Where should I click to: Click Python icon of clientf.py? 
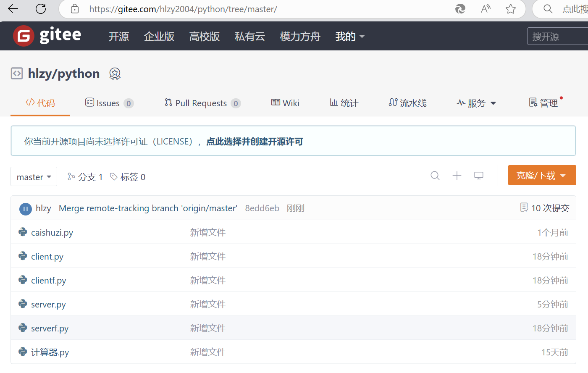(23, 280)
